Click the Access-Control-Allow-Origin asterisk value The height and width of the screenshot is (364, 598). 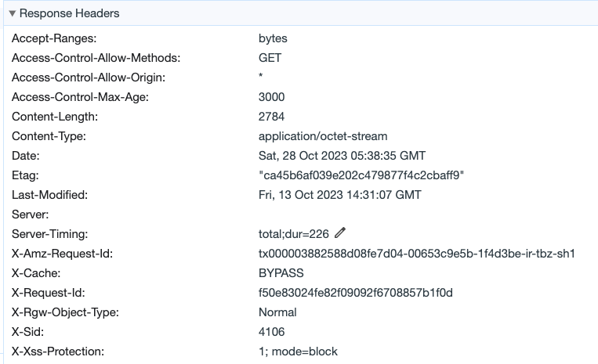(261, 77)
